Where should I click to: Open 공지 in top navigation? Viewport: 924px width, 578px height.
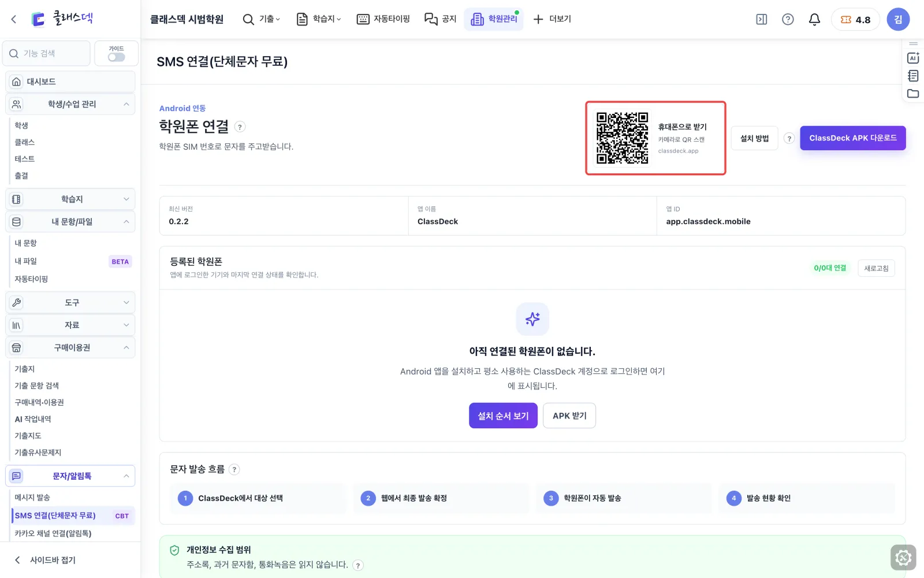point(441,19)
